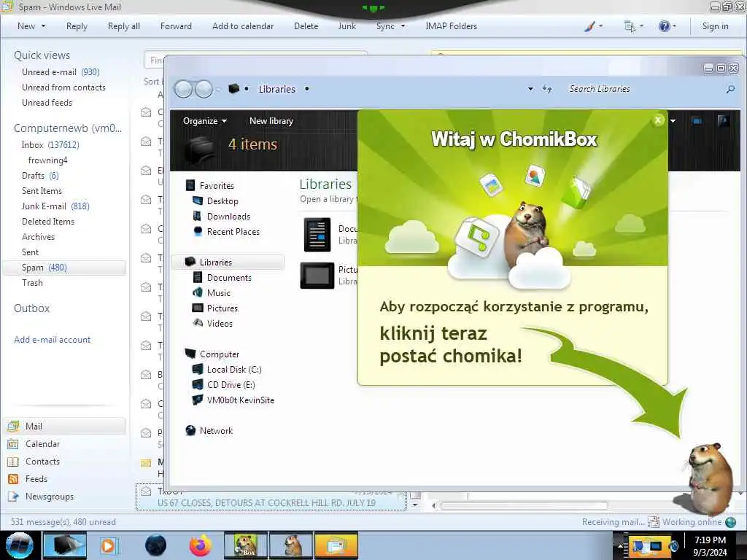Open IMAP Folders
Image resolution: width=747 pixels, height=560 pixels.
tap(451, 26)
